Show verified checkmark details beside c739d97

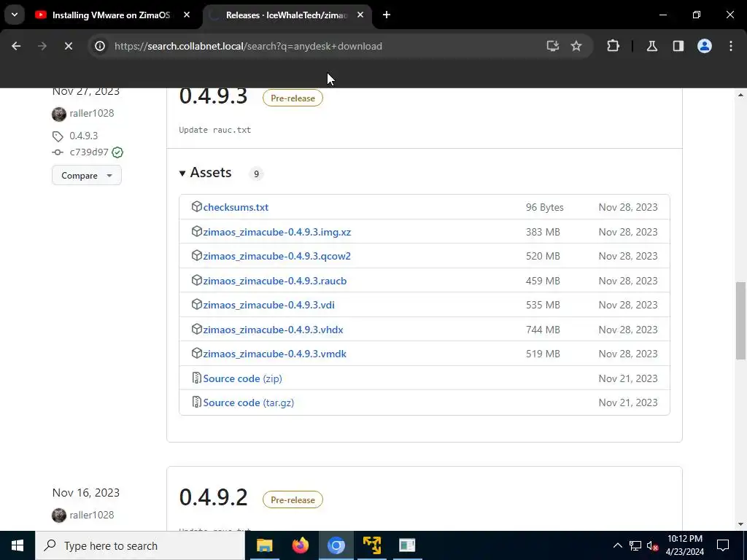tap(117, 152)
